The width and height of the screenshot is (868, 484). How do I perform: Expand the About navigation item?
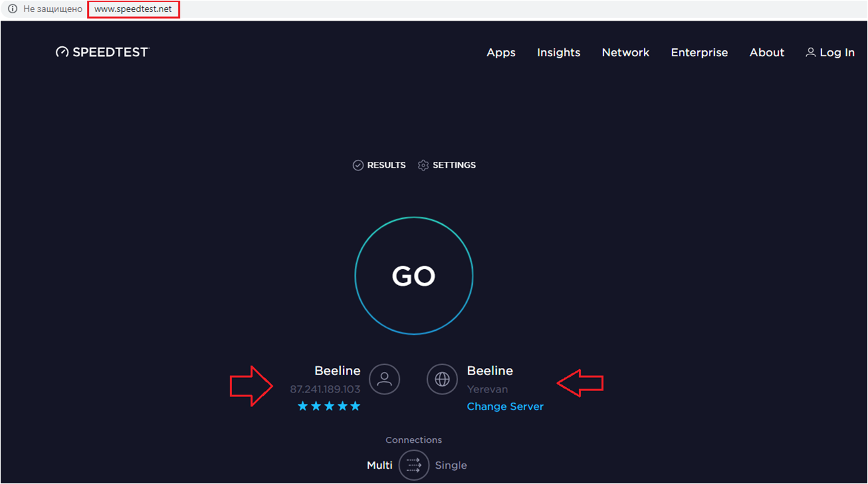[x=767, y=52]
